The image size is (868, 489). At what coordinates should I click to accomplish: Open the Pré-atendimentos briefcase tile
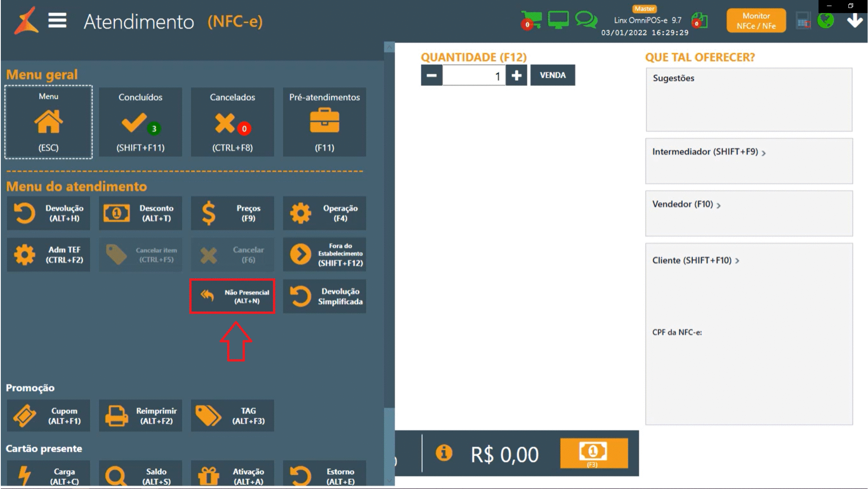point(324,122)
